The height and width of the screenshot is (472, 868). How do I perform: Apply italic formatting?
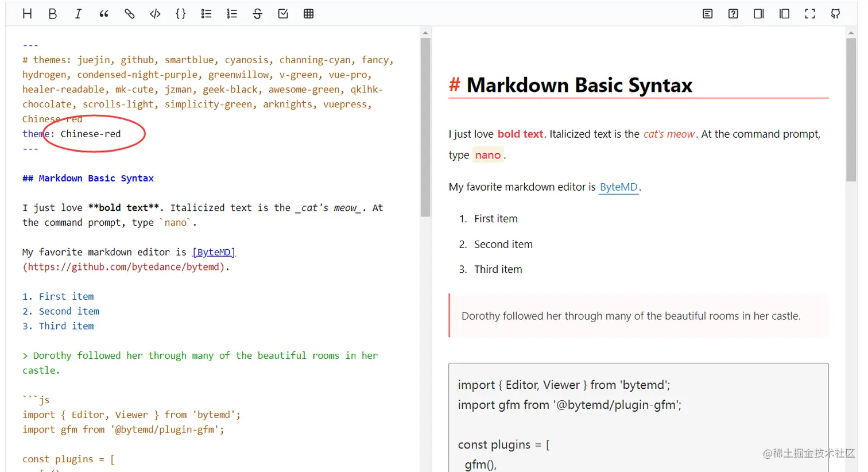click(78, 14)
